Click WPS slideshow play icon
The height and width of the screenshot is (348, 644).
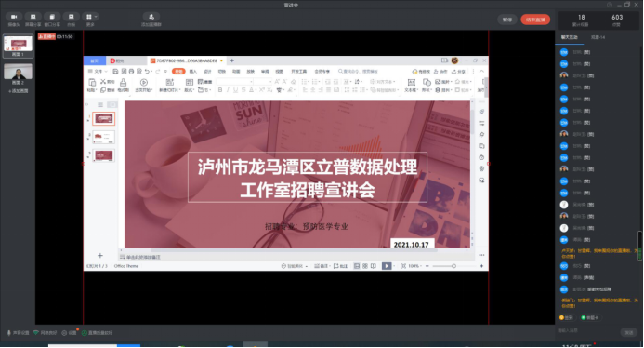[x=387, y=266]
